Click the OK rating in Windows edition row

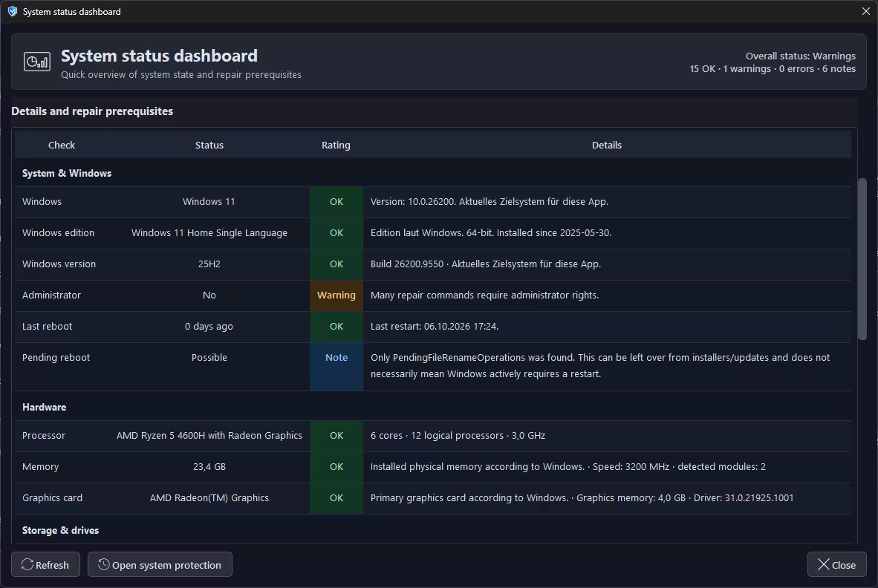coord(336,232)
